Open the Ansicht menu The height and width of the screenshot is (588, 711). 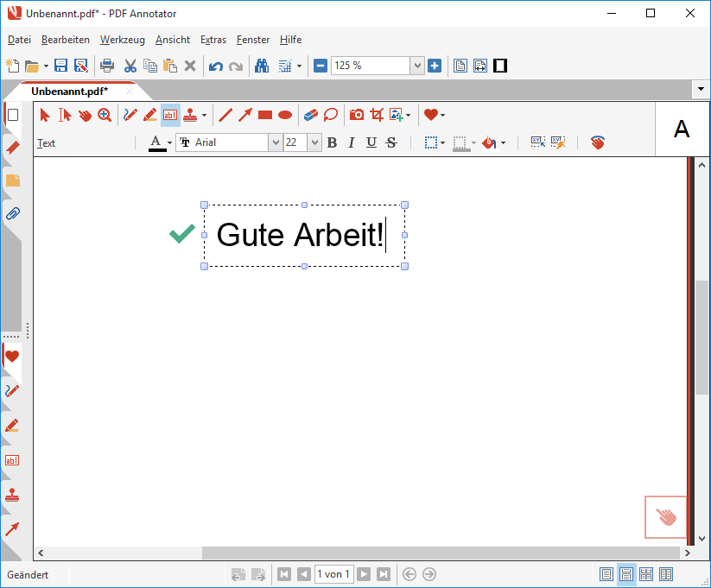click(x=173, y=40)
